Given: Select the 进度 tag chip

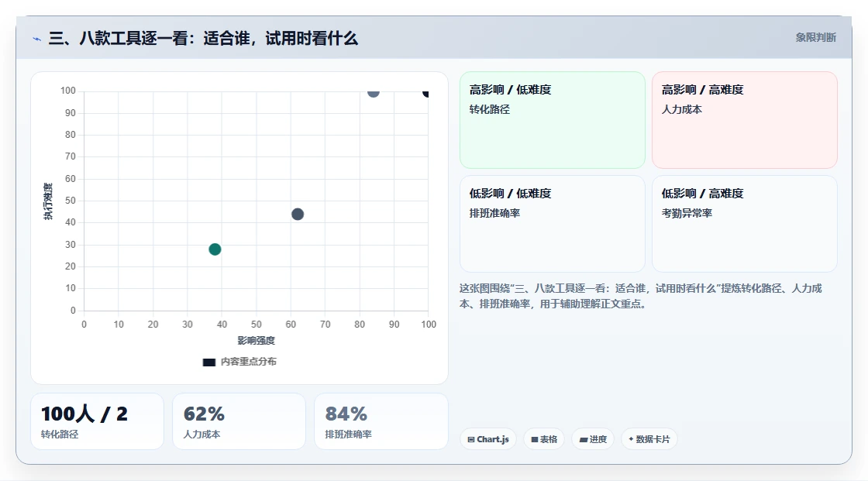Looking at the screenshot, I should [593, 439].
